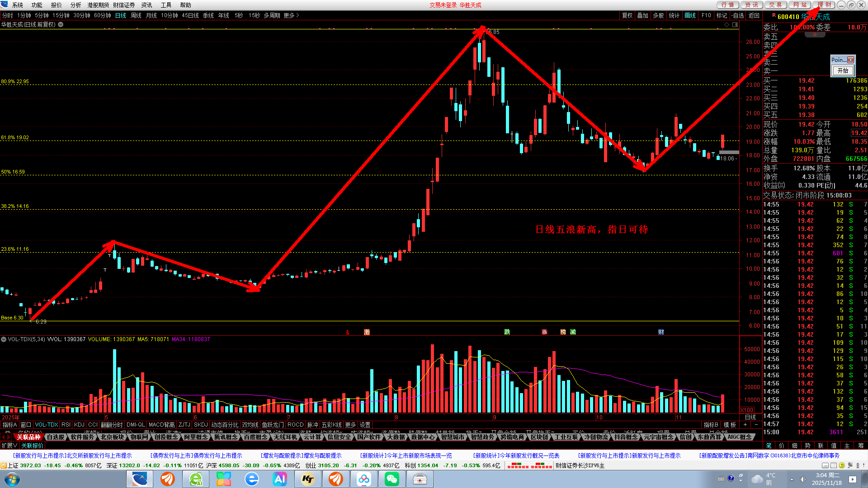Switch to the 周线 weekly chart tab
The height and width of the screenshot is (488, 868).
136,15
